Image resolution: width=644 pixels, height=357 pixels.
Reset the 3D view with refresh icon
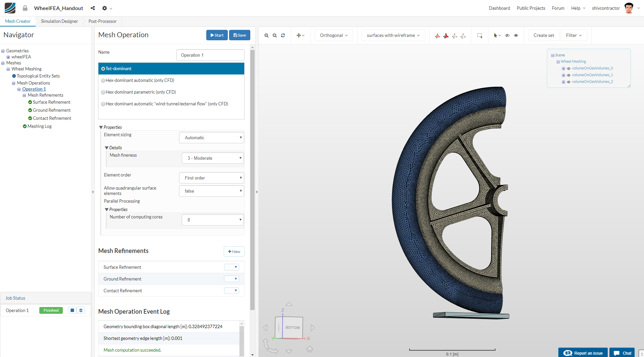pyautogui.click(x=283, y=36)
